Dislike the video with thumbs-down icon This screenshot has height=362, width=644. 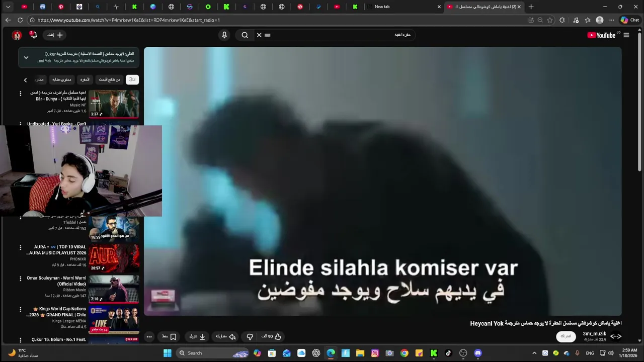click(250, 336)
